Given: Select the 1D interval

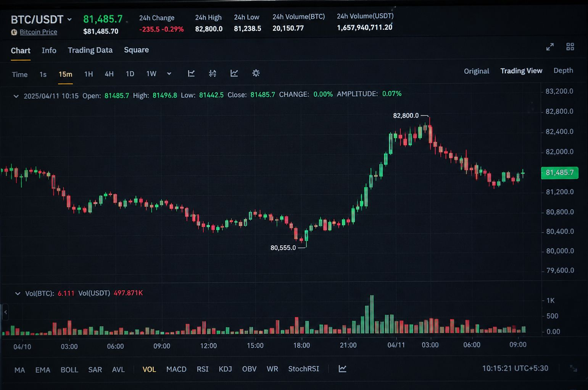Looking at the screenshot, I should click(130, 74).
